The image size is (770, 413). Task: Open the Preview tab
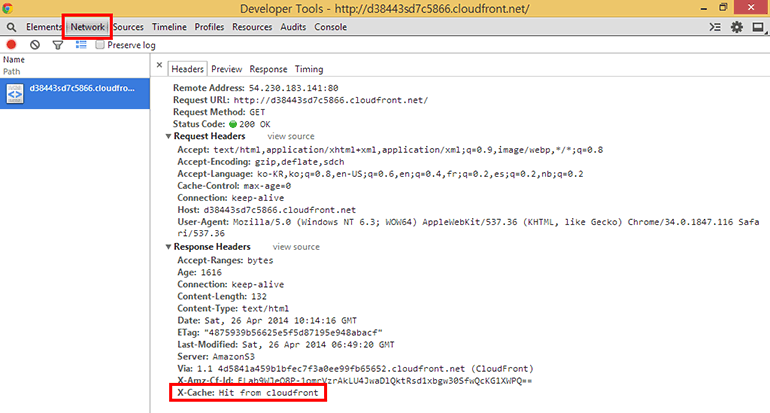pos(226,69)
